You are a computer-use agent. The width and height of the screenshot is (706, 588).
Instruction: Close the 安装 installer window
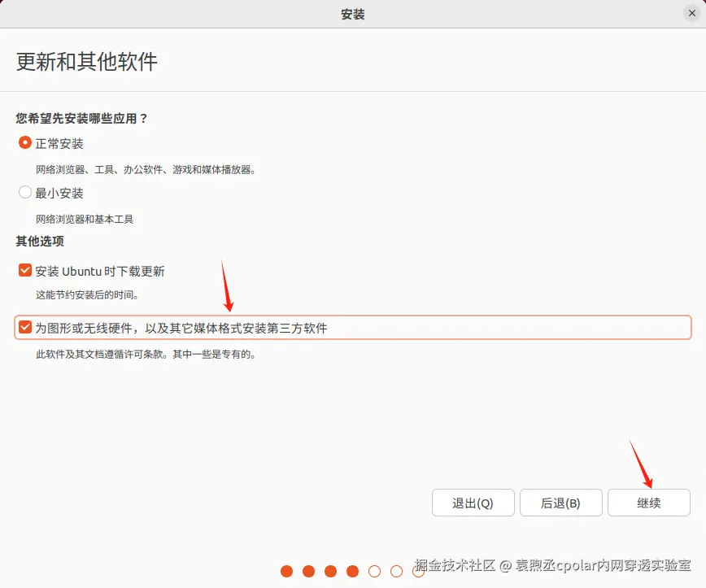(691, 14)
